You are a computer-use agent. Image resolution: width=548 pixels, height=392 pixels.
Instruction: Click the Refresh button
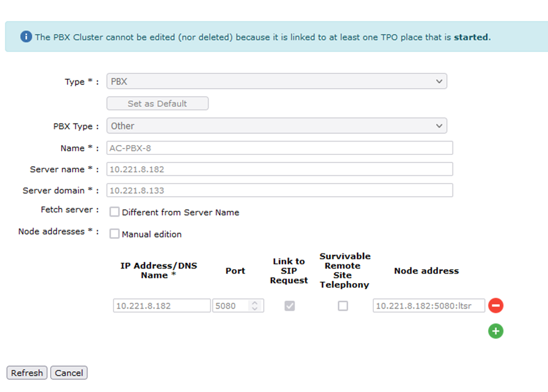[27, 373]
